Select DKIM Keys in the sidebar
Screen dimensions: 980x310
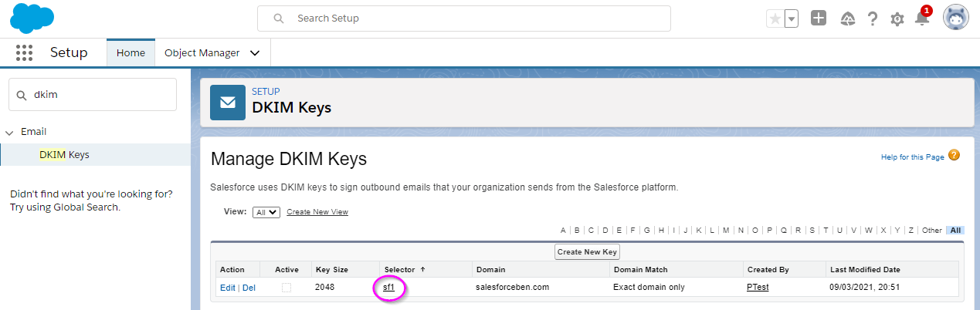tap(64, 154)
